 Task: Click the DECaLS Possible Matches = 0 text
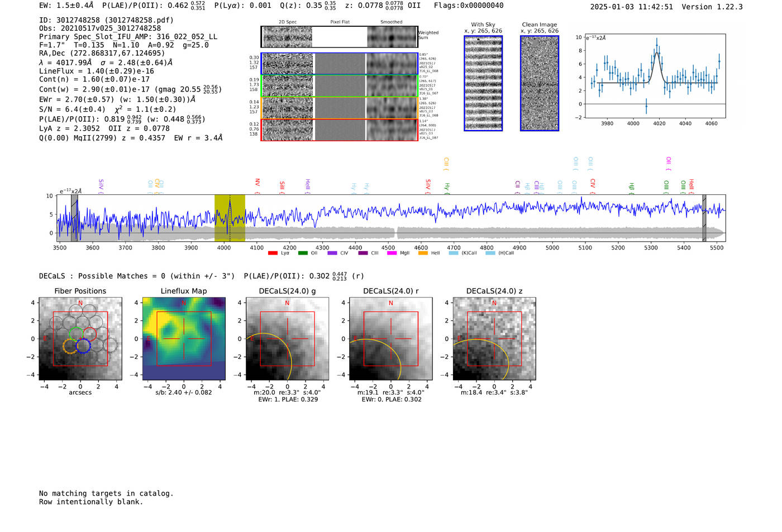click(x=137, y=276)
